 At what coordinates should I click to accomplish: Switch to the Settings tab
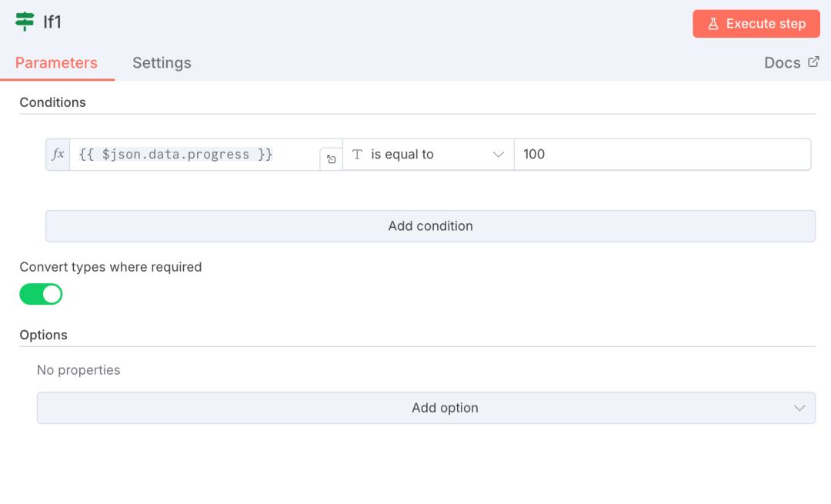click(162, 63)
